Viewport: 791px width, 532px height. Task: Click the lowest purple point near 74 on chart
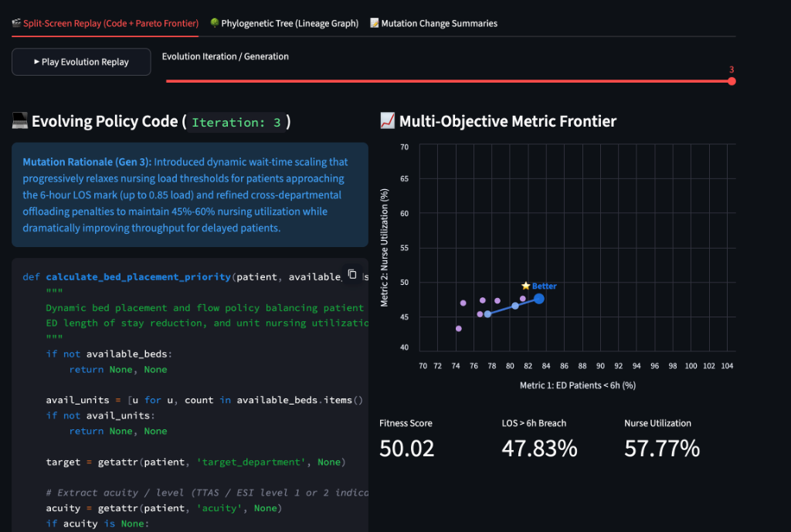coord(459,329)
